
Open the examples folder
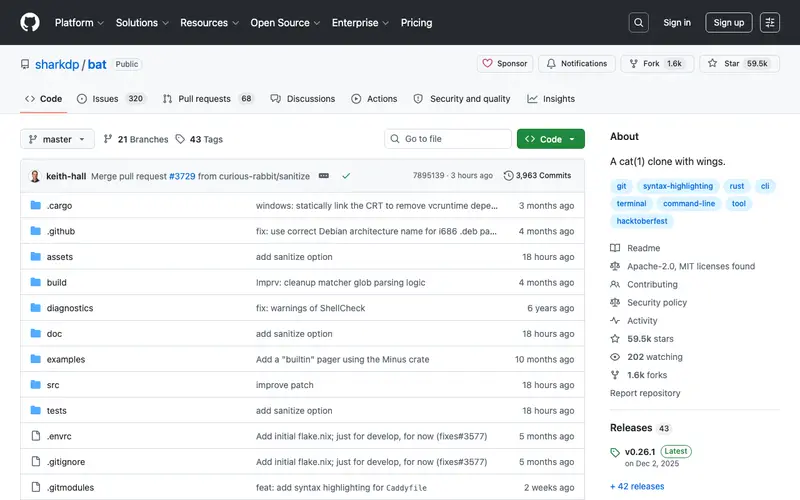coord(66,359)
